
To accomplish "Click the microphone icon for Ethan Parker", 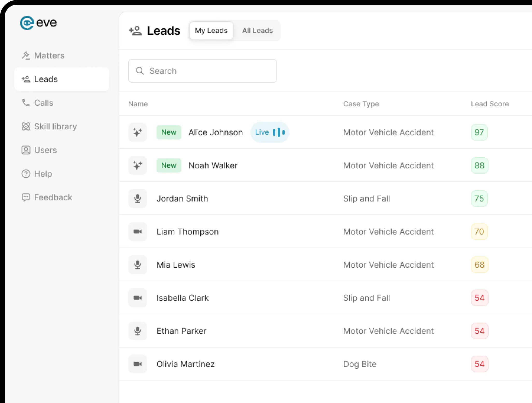I will click(138, 331).
